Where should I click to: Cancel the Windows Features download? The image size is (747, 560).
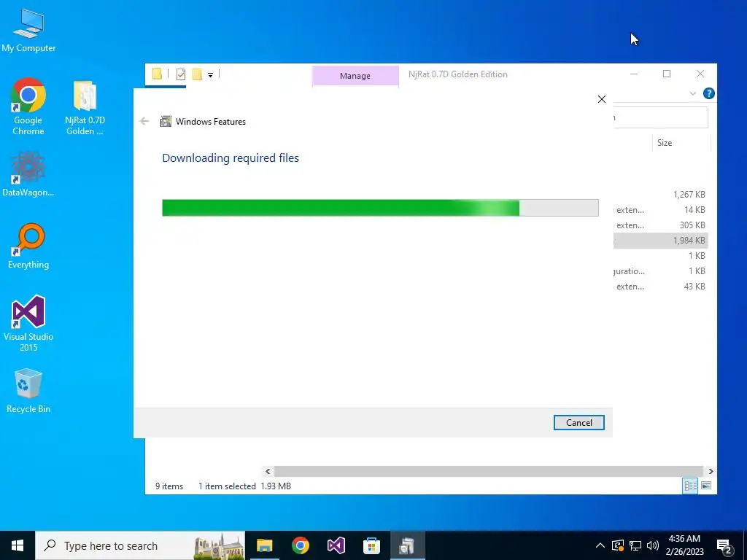[x=578, y=422]
